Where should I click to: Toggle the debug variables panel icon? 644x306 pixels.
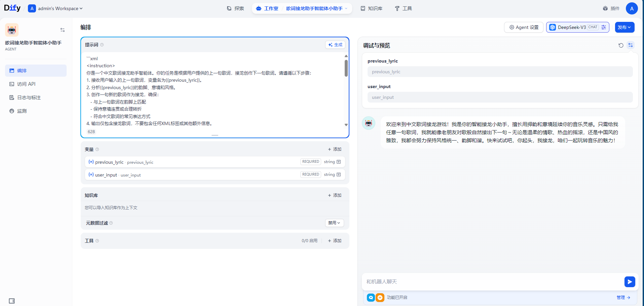coord(631,45)
